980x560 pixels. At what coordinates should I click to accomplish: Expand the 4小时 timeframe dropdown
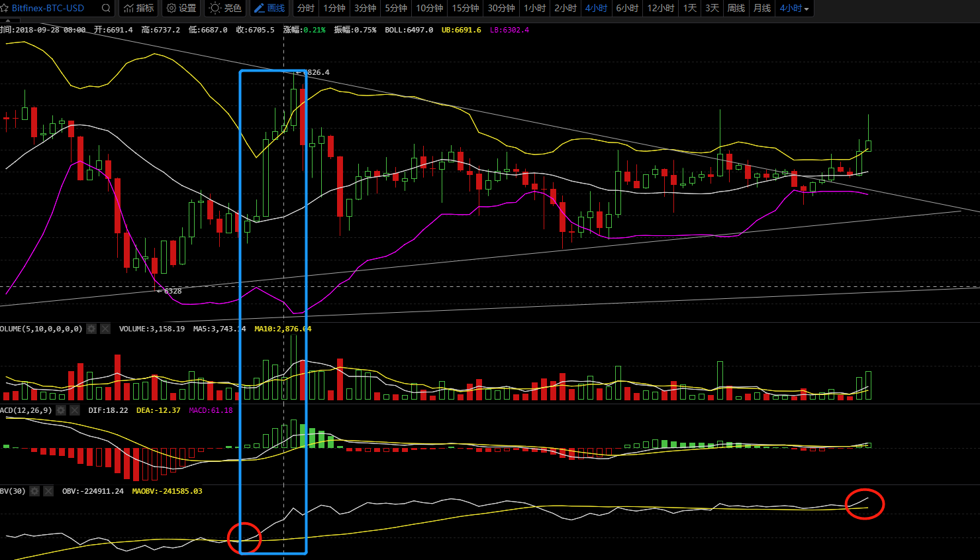pos(794,8)
